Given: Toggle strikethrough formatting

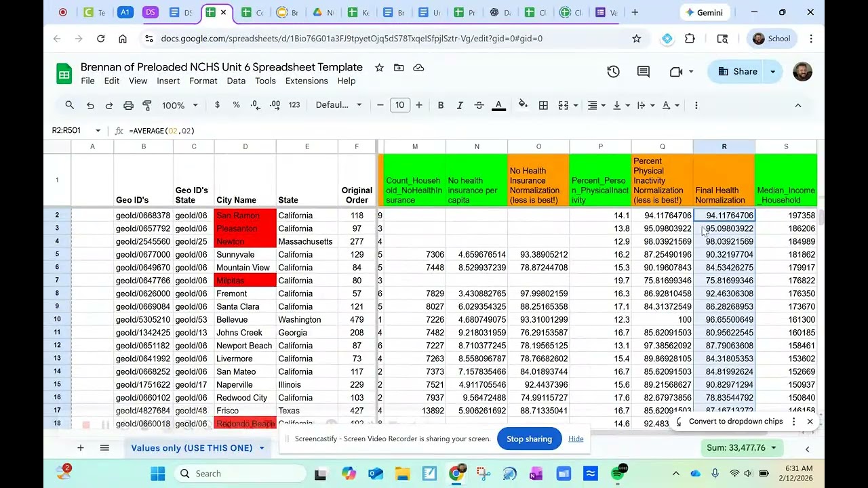Looking at the screenshot, I should point(479,105).
